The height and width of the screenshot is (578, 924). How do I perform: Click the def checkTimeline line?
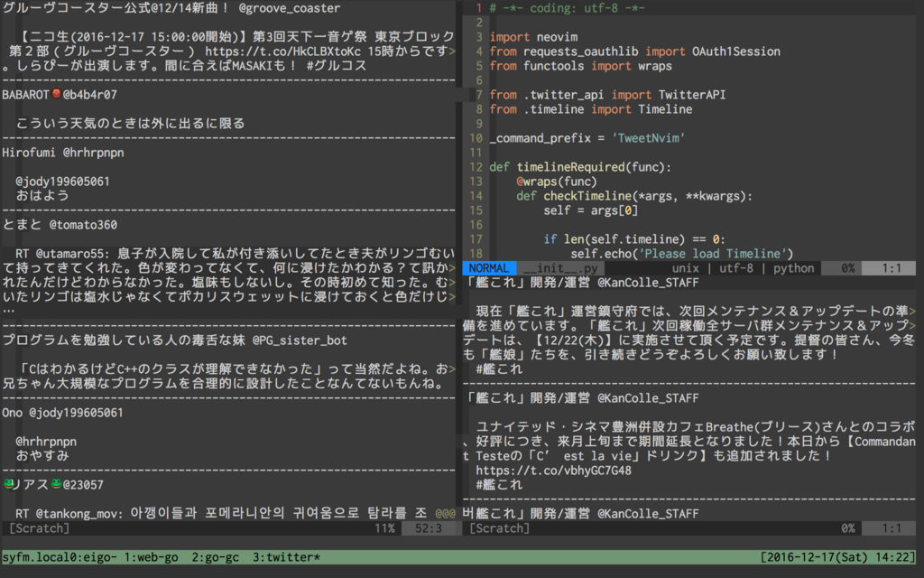point(634,196)
